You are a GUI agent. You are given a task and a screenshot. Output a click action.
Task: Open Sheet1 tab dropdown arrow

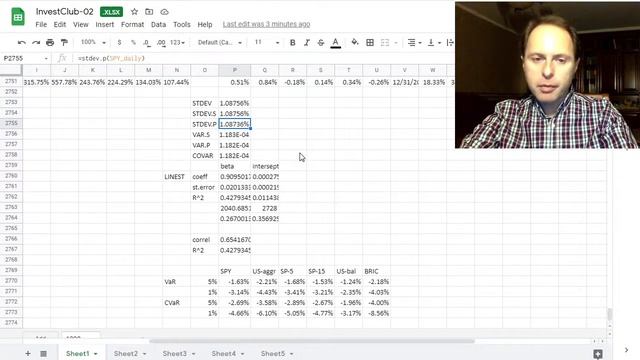[x=96, y=354]
